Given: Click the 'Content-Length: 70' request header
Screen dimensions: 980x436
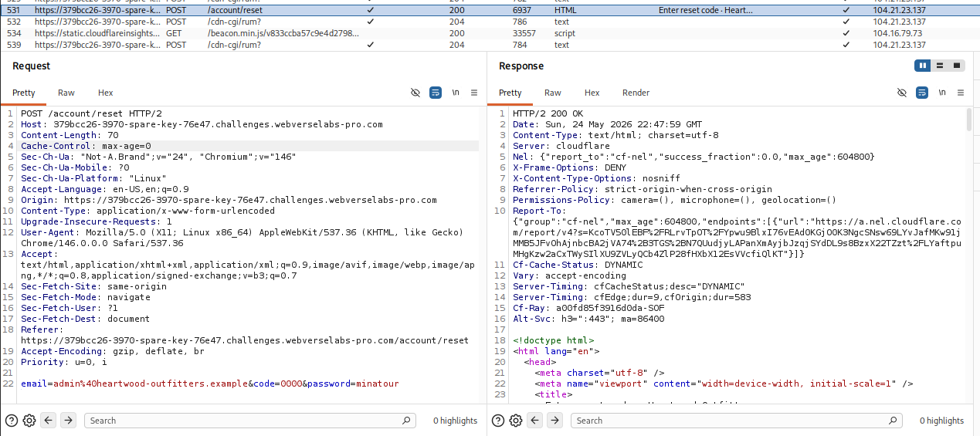Looking at the screenshot, I should tap(70, 135).
